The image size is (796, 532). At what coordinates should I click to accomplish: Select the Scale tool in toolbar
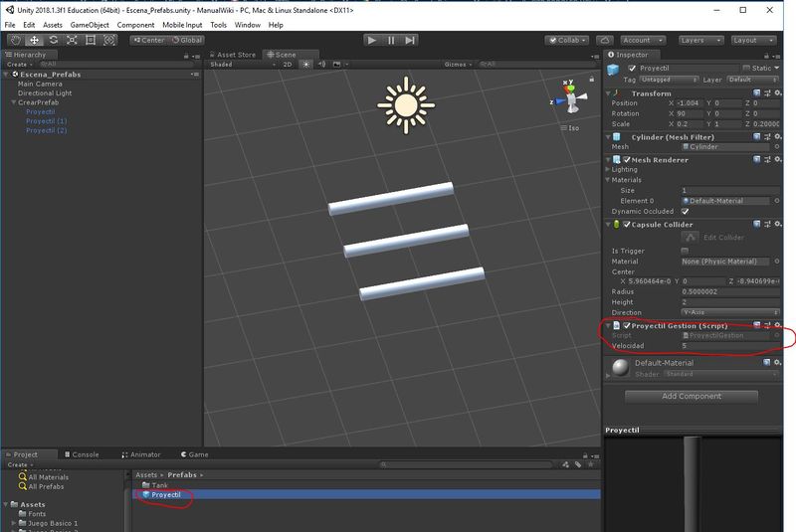[72, 40]
